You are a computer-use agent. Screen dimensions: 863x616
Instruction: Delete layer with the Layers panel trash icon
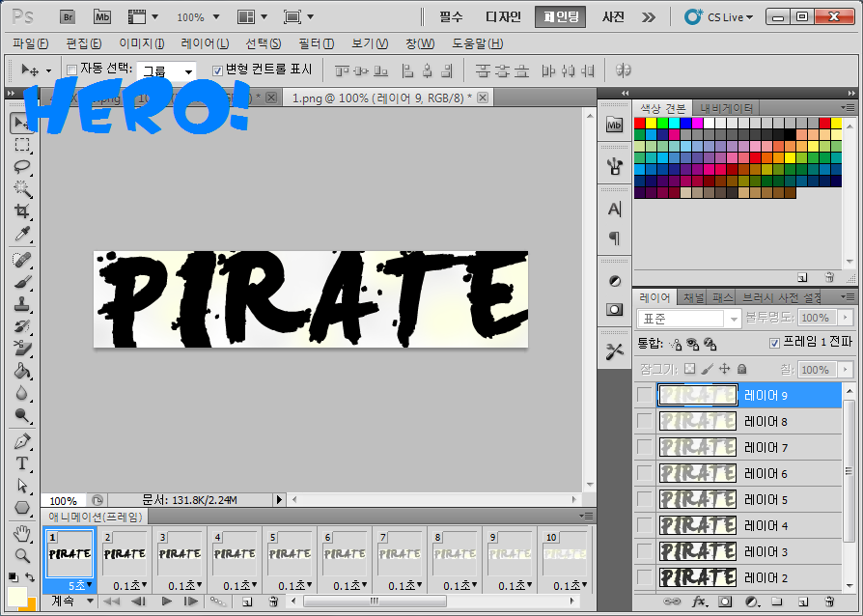tap(830, 602)
